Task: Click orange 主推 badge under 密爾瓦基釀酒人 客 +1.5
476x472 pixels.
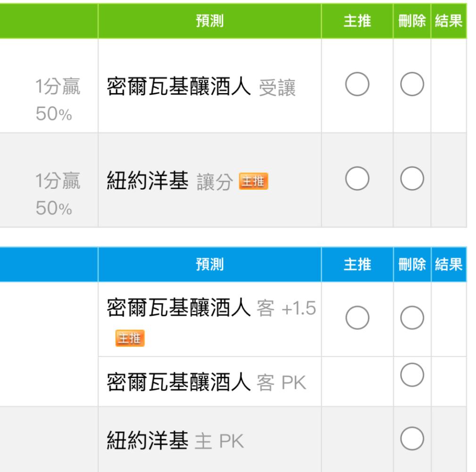Action: (130, 338)
